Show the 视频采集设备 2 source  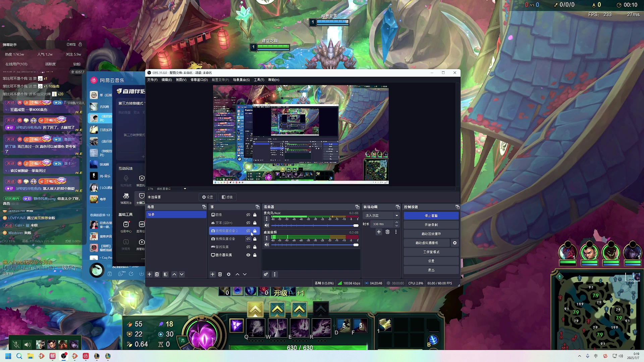(x=248, y=231)
